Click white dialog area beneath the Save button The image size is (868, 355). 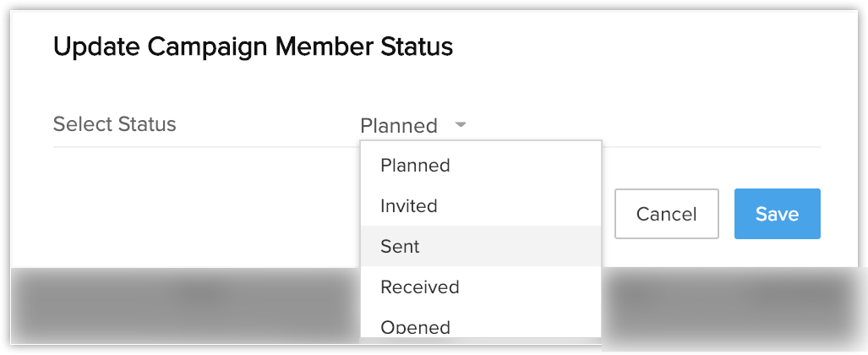(777, 254)
